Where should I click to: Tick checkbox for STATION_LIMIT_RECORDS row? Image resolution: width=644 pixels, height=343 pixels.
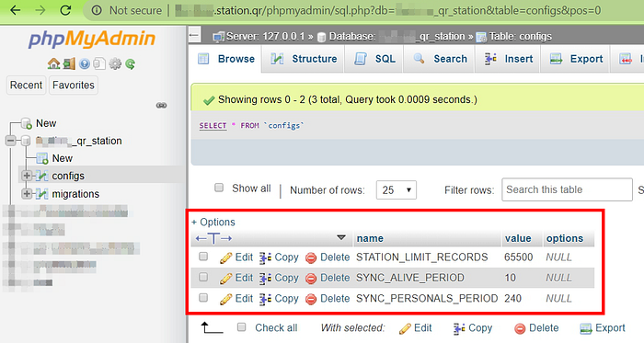click(203, 257)
